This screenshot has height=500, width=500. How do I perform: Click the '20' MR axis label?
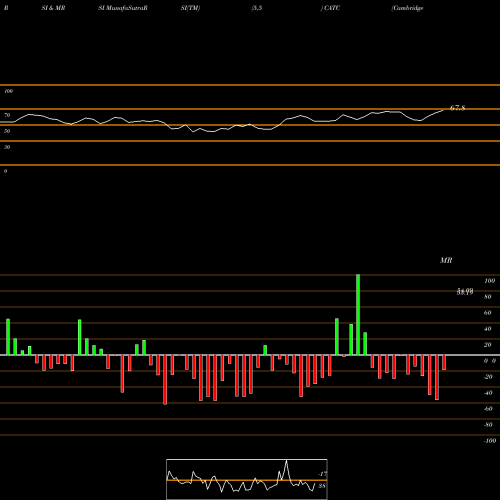[x=488, y=345]
